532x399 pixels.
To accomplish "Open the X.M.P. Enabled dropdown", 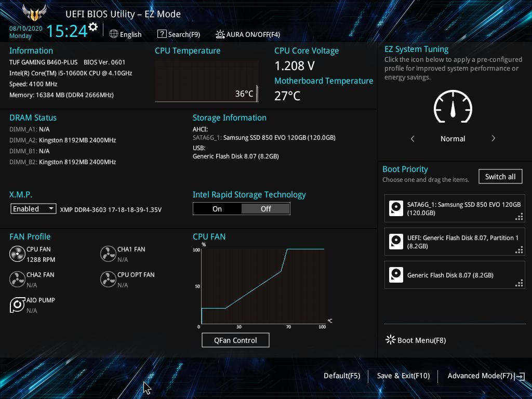I will point(33,209).
